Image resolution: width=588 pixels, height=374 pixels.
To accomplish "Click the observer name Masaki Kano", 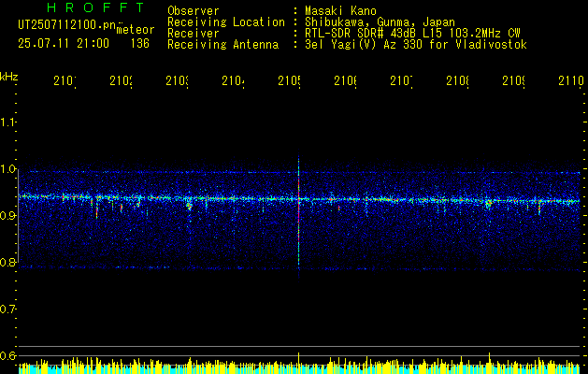I will tap(340, 11).
